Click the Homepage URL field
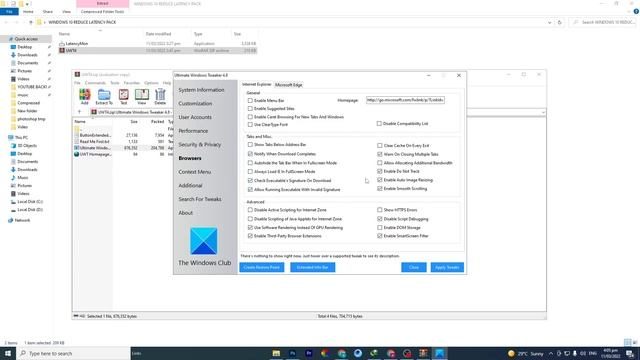Viewport: 640px width, 360px height. tap(405, 100)
